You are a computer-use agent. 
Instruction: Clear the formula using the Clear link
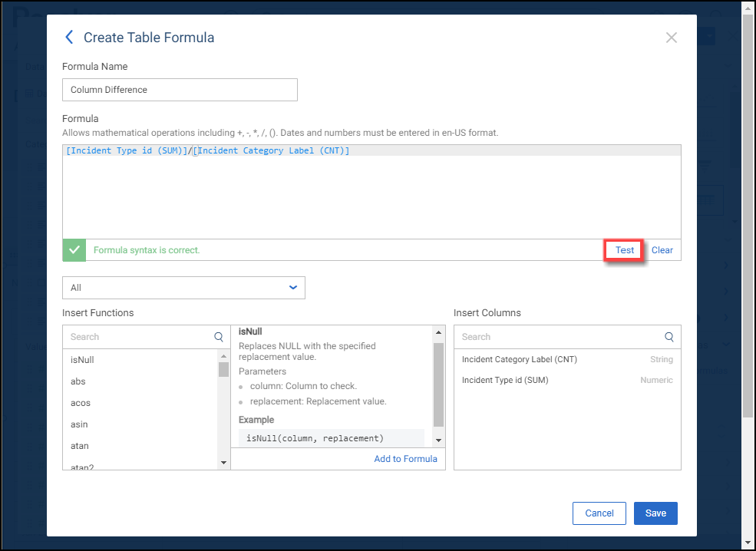[x=662, y=250]
